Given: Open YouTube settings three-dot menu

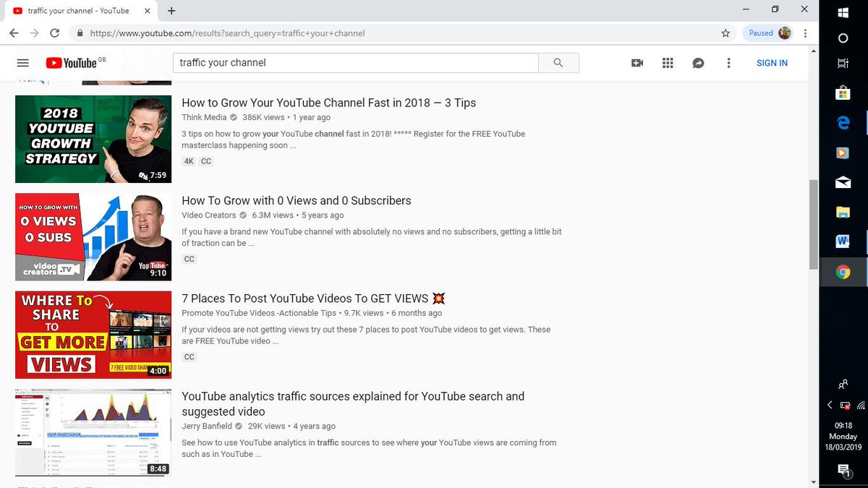Looking at the screenshot, I should pyautogui.click(x=728, y=63).
